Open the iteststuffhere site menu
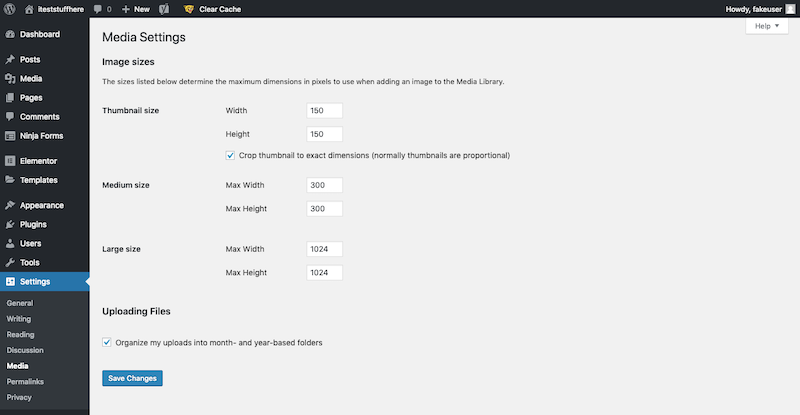 point(54,9)
